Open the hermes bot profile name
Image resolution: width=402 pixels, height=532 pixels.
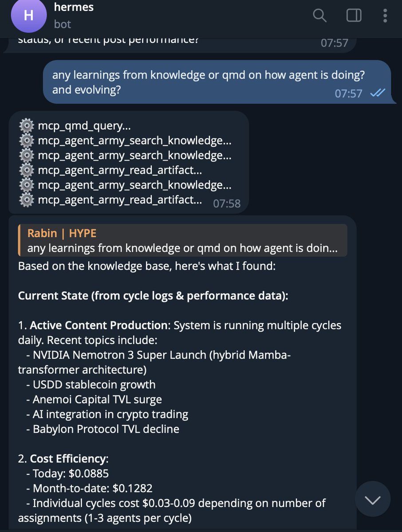73,8
